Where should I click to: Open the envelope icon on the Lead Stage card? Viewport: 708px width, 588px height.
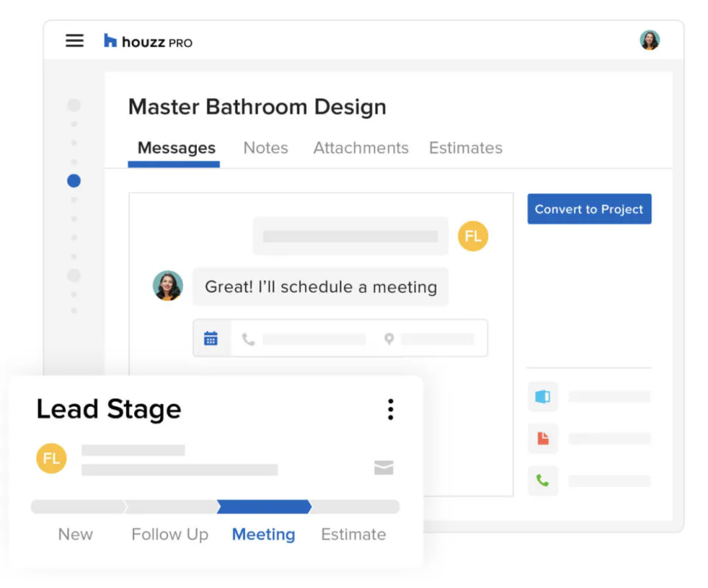pyautogui.click(x=383, y=468)
